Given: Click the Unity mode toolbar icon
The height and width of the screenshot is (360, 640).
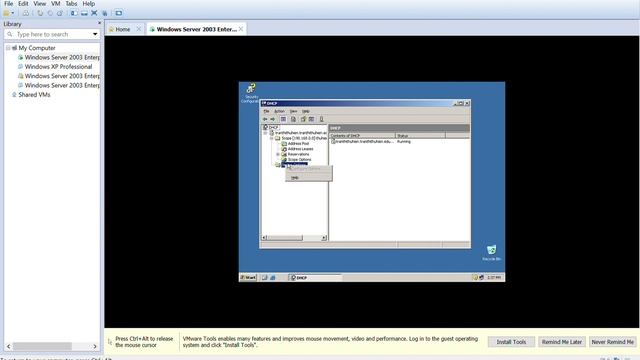Looking at the screenshot, I should tap(104, 13).
